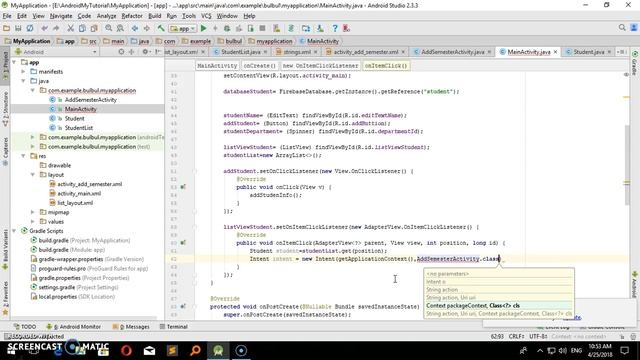Run the app with green play icon
Screen dimensions: 640x360
point(204,28)
